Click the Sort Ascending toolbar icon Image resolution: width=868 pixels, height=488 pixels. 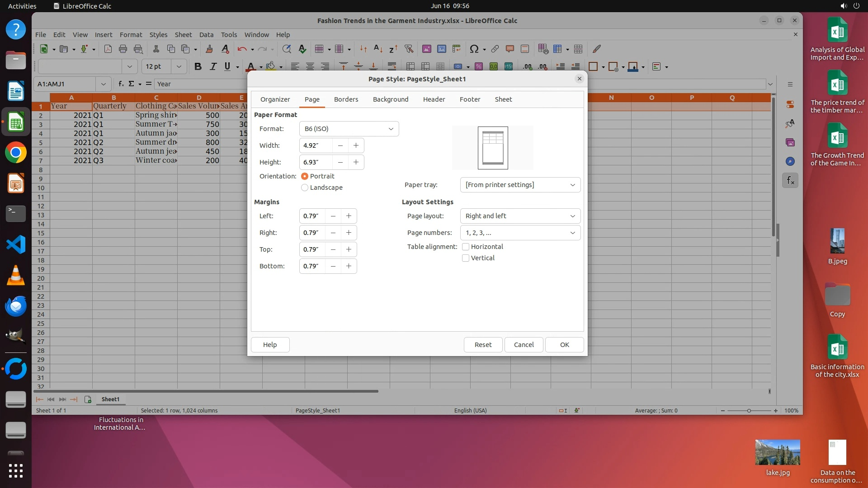click(x=378, y=49)
